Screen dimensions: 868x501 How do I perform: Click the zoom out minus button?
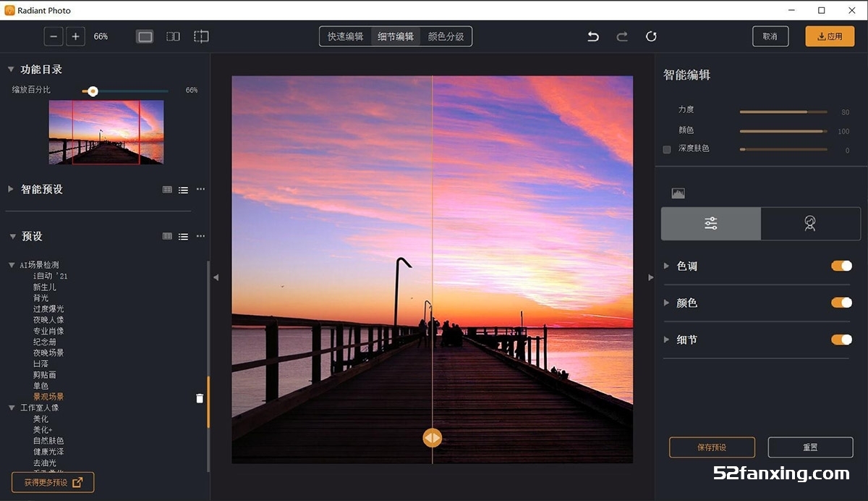tap(54, 36)
